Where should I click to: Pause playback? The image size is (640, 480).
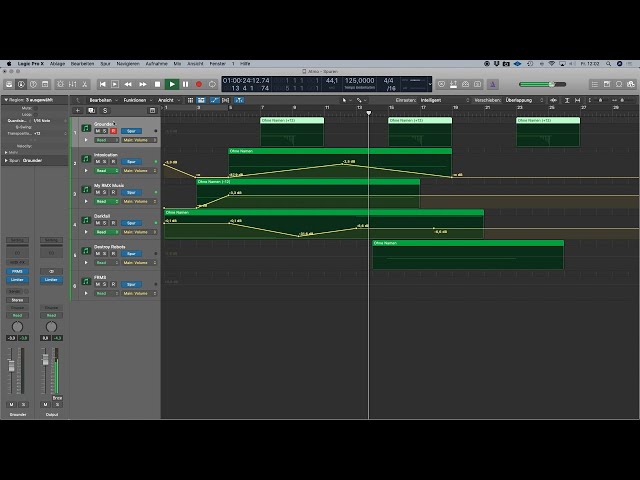[x=186, y=84]
